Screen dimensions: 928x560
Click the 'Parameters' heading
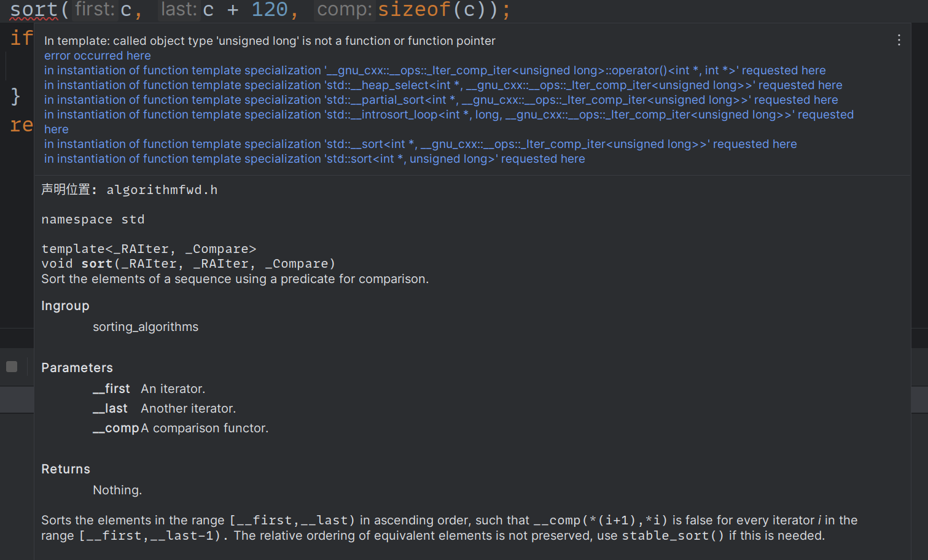coord(77,368)
